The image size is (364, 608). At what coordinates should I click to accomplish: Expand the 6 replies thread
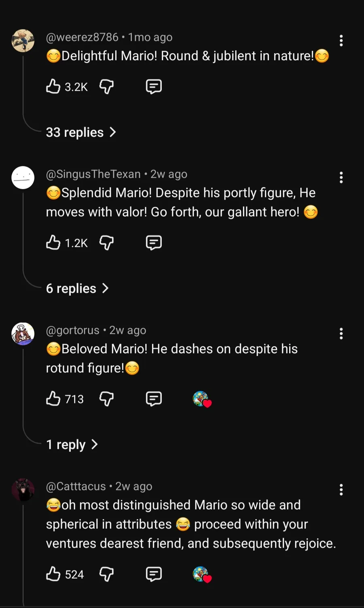pyautogui.click(x=77, y=288)
